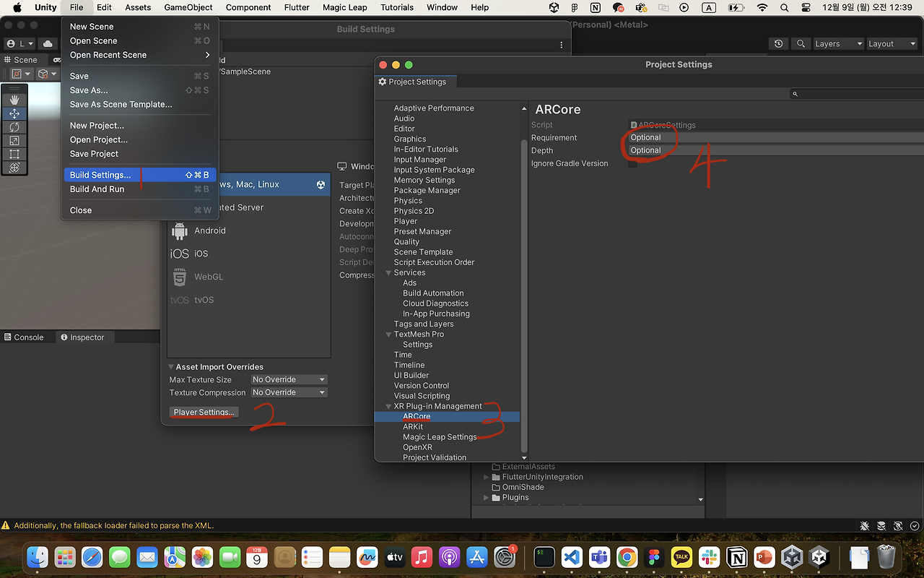
Task: Open Unity Hub icon in macOS menu bar
Action: (x=554, y=7)
